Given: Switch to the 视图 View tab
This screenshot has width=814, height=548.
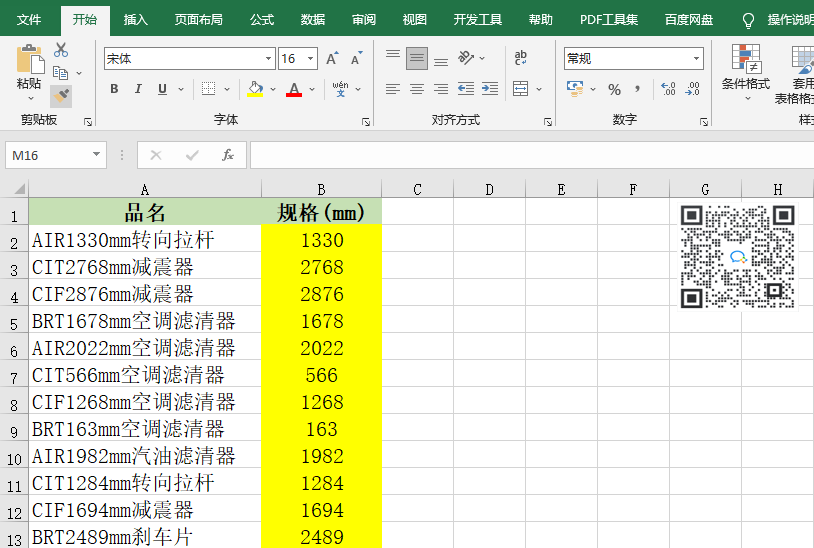Looking at the screenshot, I should click(414, 20).
